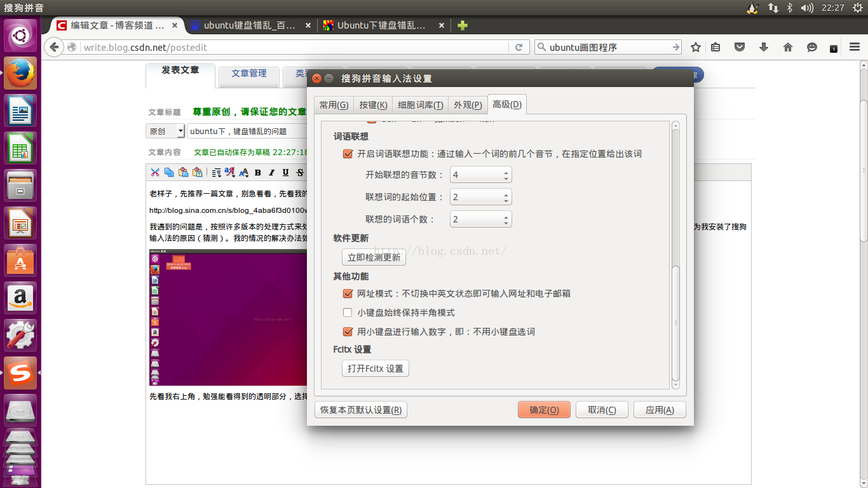Open Firefox downloads arrow icon
This screenshot has height=488, width=868.
pyautogui.click(x=764, y=47)
